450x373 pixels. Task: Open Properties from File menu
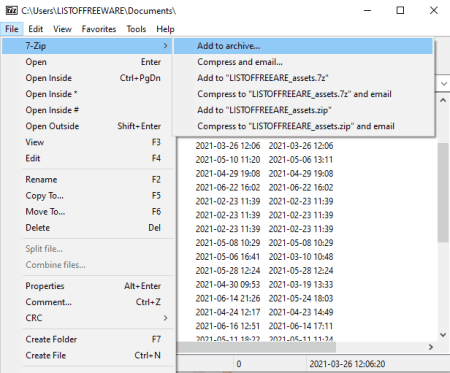(x=87, y=286)
